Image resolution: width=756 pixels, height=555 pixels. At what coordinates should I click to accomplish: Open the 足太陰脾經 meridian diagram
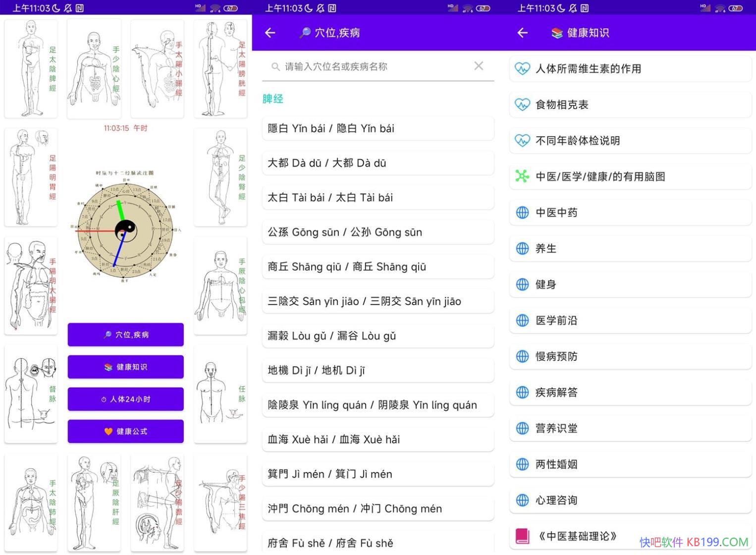click(31, 68)
